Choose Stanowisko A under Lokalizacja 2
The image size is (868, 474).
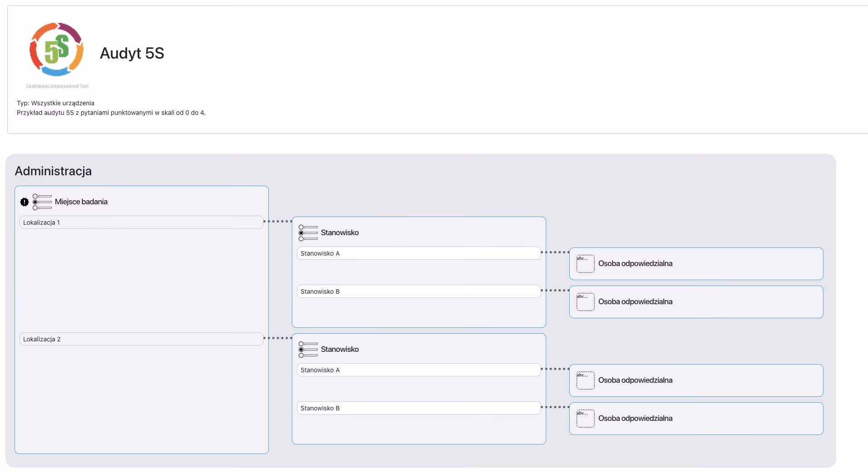click(x=419, y=370)
